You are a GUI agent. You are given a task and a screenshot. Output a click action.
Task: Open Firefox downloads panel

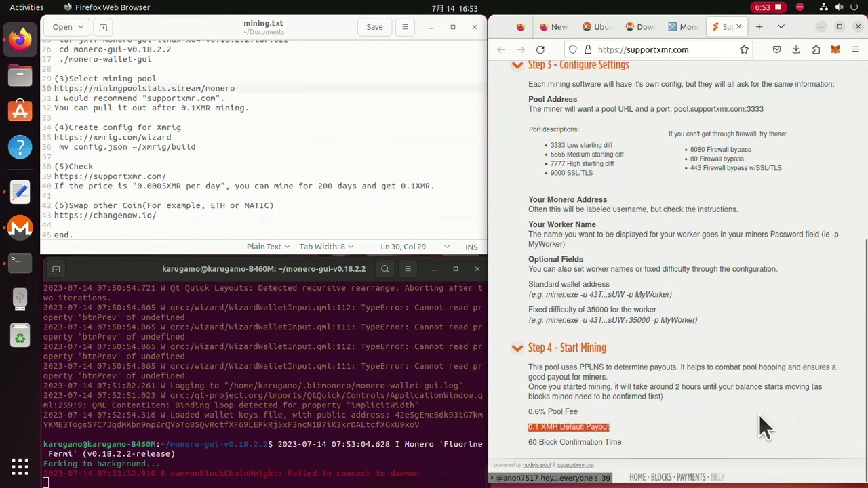click(x=796, y=49)
